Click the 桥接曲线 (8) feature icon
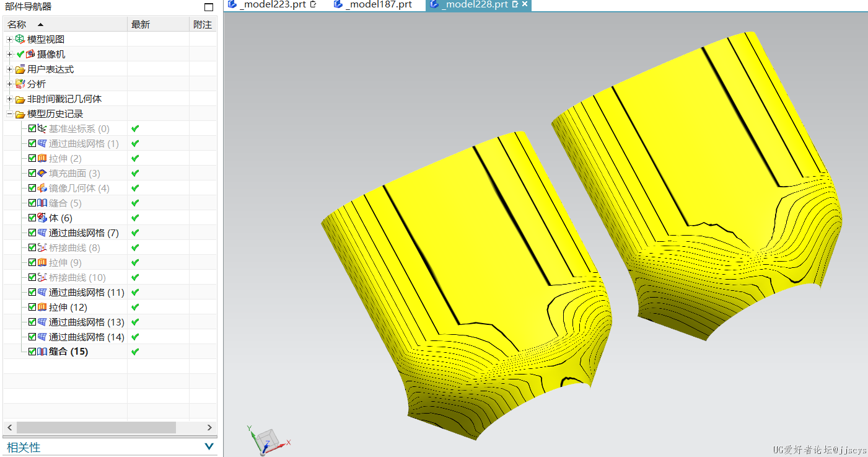868x457 pixels. [42, 247]
